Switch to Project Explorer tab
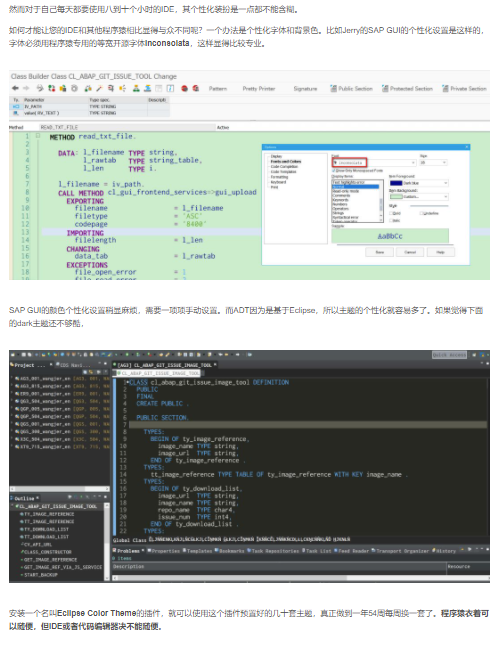 [x=30, y=365]
